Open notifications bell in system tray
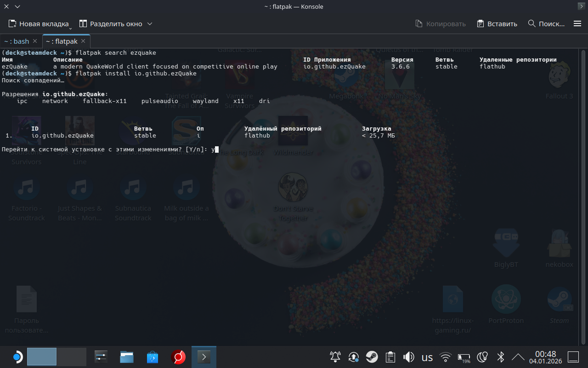 (335, 357)
